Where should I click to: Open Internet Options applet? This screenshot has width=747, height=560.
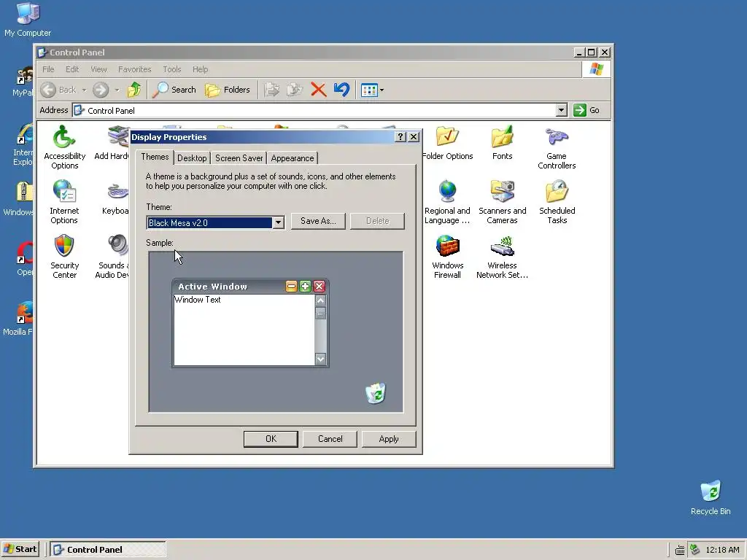[64, 202]
